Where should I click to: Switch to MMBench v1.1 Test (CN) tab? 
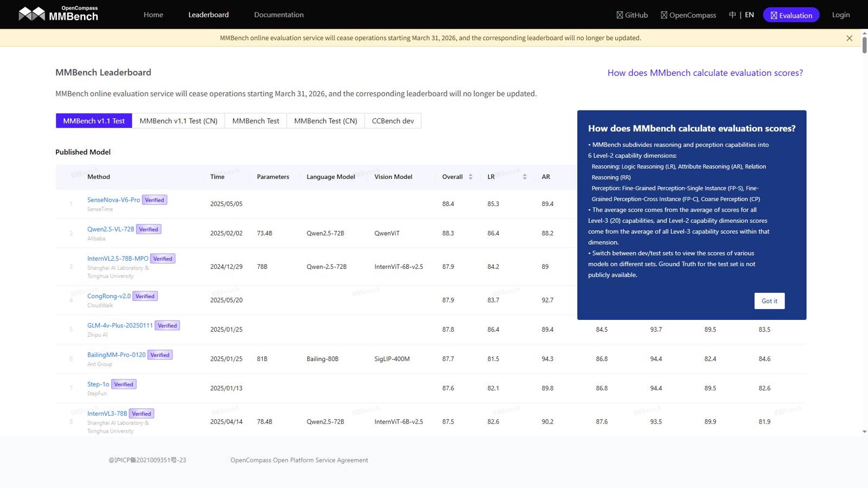pyautogui.click(x=178, y=121)
